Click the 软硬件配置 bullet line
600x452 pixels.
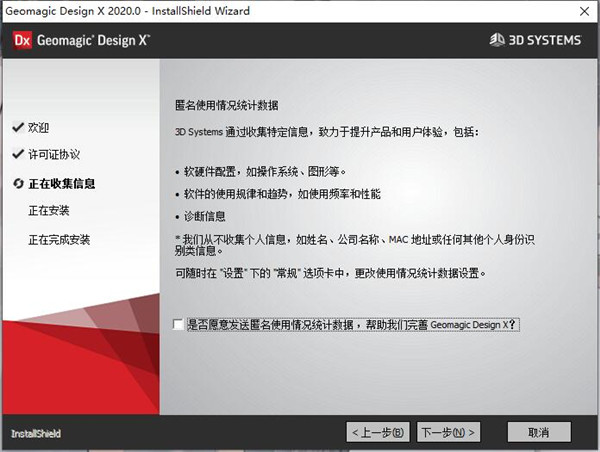pyautogui.click(x=265, y=171)
